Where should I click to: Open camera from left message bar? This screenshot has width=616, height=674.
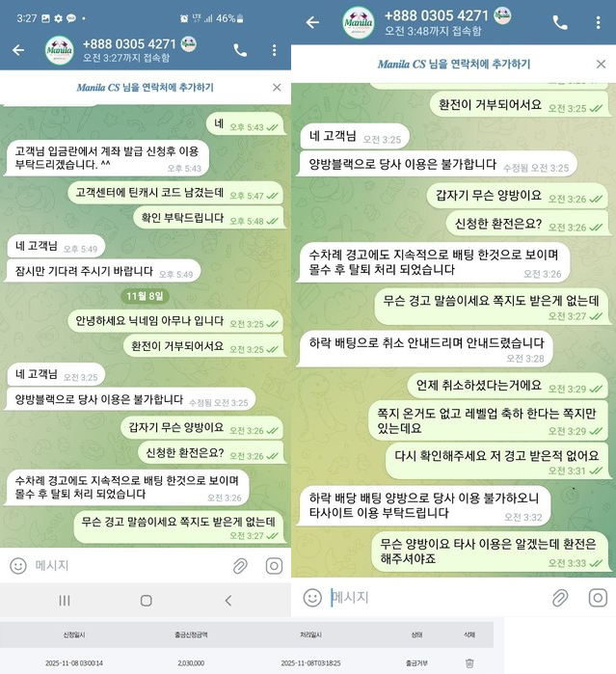274,566
